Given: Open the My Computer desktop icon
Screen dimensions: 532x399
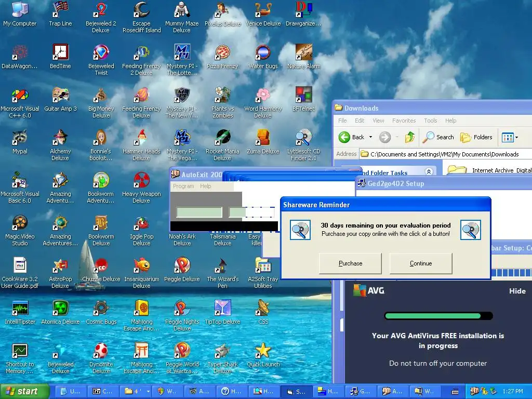Looking at the screenshot, I should pyautogui.click(x=20, y=14).
